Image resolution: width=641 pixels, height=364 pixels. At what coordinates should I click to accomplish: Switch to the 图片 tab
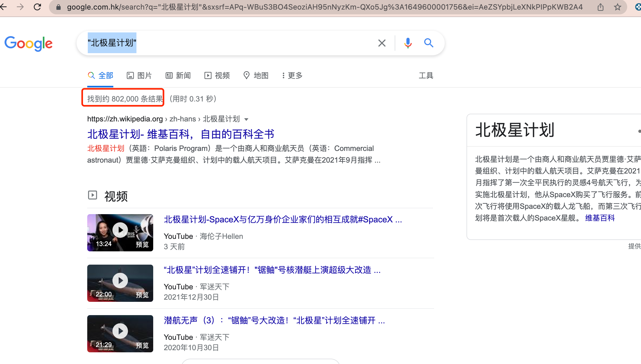[139, 75]
